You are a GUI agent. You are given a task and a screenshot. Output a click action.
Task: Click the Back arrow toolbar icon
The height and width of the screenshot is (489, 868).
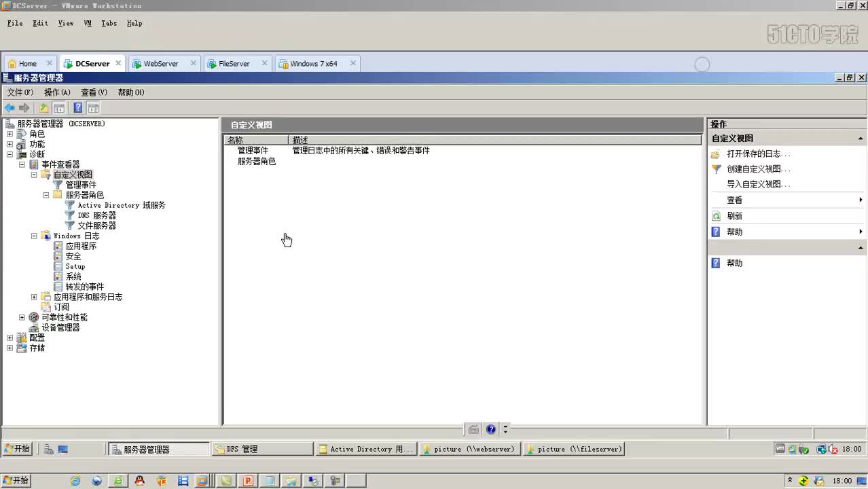point(10,108)
